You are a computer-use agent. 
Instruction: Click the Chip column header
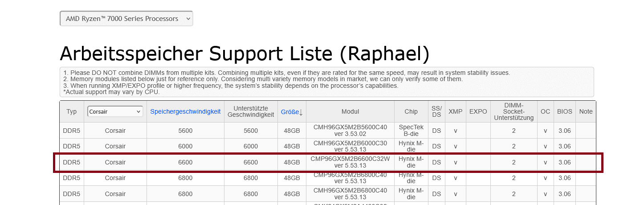click(411, 111)
